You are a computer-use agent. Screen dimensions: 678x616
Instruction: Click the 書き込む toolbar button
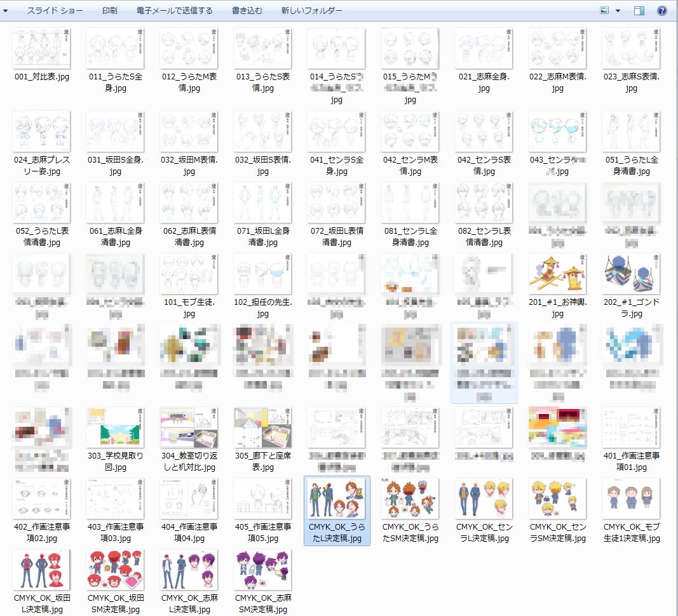click(247, 10)
